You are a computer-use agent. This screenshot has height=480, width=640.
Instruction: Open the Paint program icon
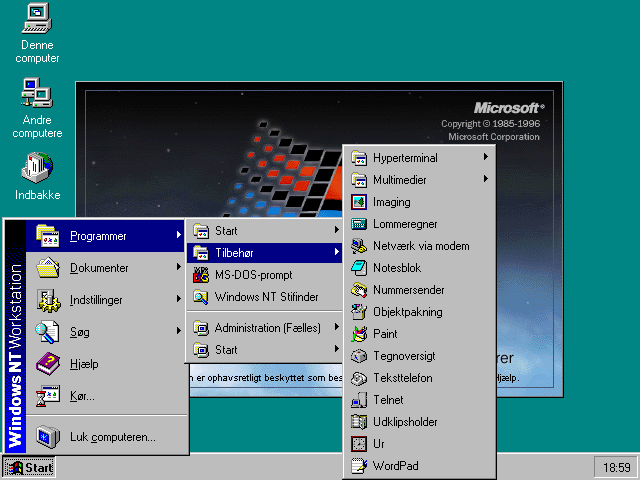pos(359,334)
